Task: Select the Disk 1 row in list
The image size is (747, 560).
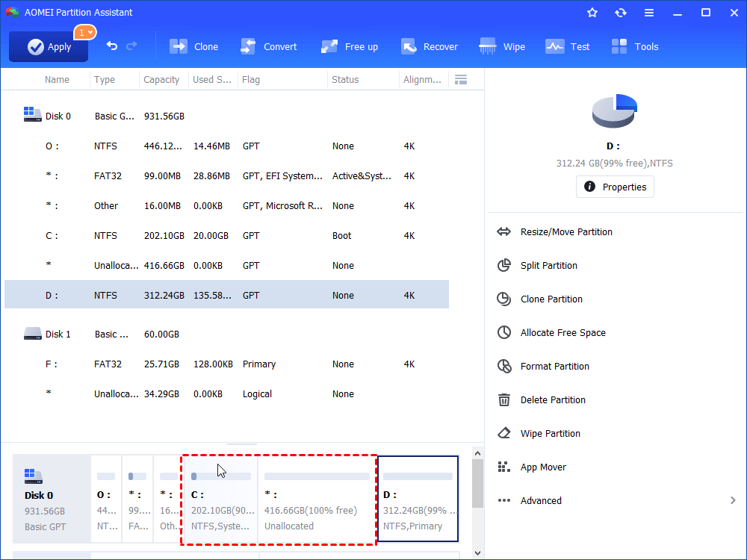Action: pos(227,335)
